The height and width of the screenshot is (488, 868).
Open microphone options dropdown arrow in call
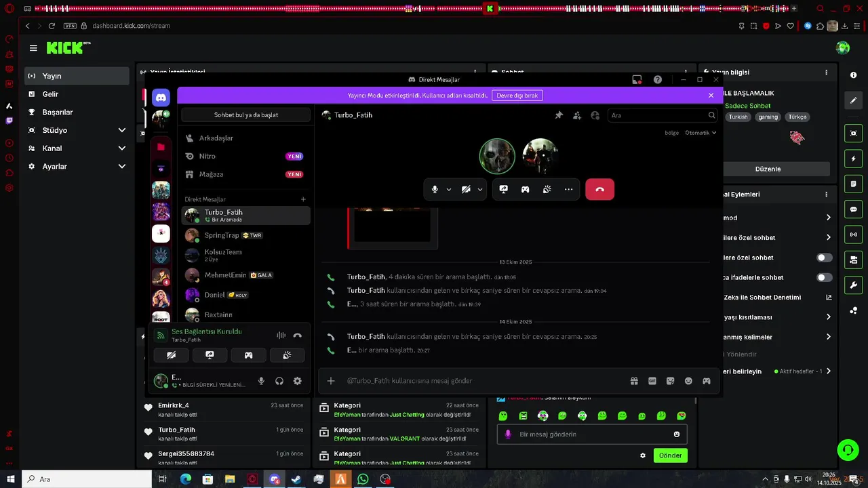tap(449, 190)
